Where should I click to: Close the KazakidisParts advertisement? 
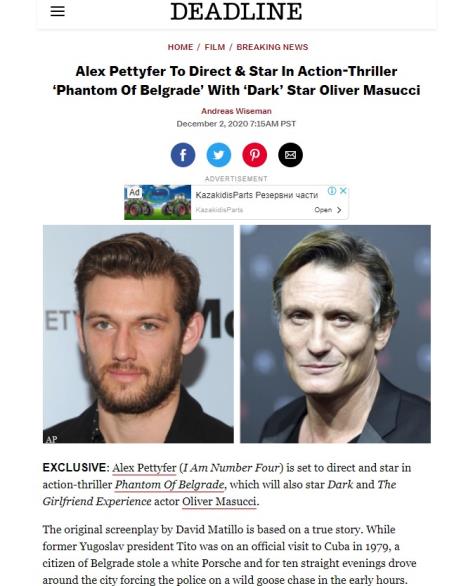[343, 191]
